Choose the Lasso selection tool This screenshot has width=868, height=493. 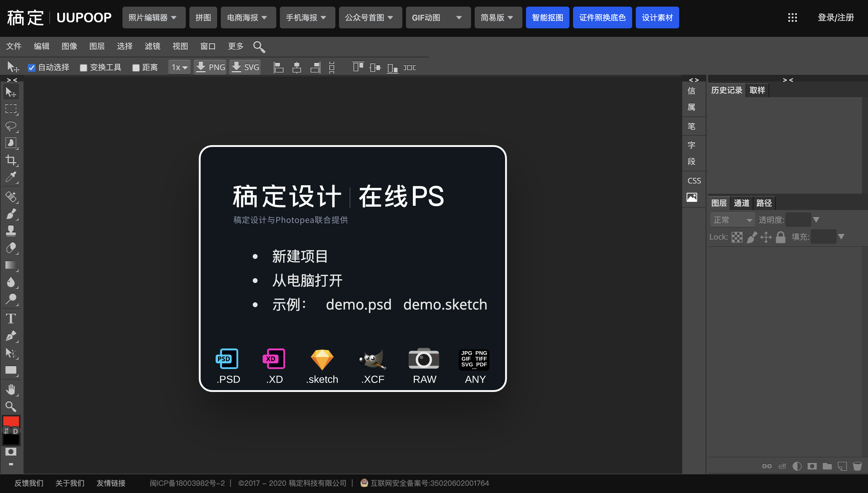point(11,126)
